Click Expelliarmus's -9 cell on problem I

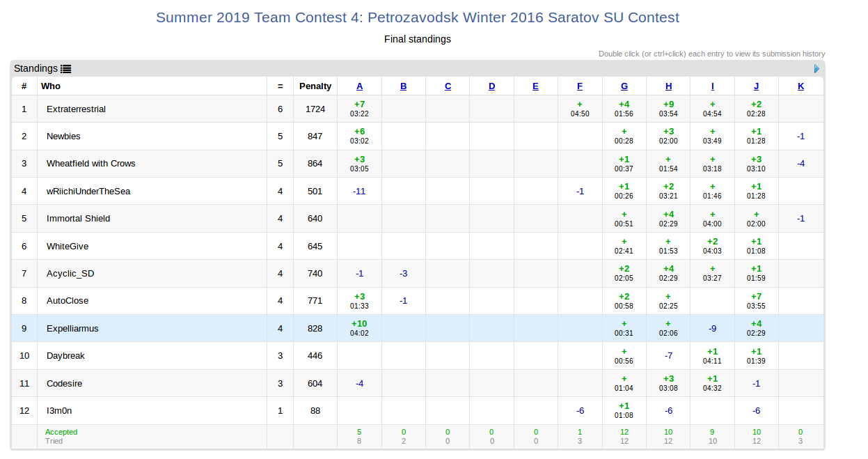tap(713, 328)
